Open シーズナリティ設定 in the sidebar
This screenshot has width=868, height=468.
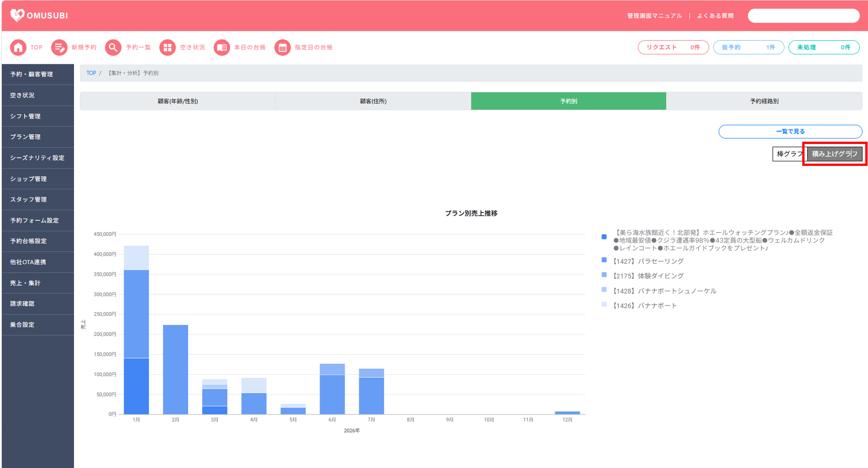(38, 158)
